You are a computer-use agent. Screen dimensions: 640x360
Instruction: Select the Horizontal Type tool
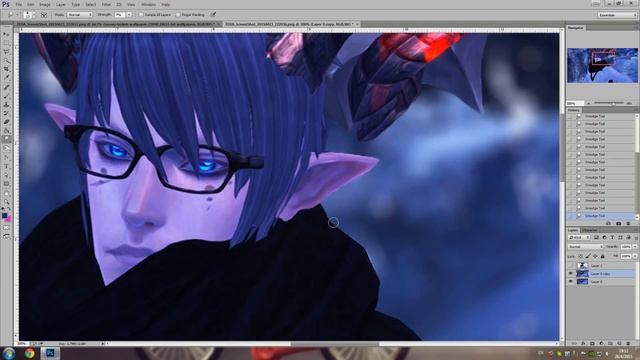click(x=6, y=166)
